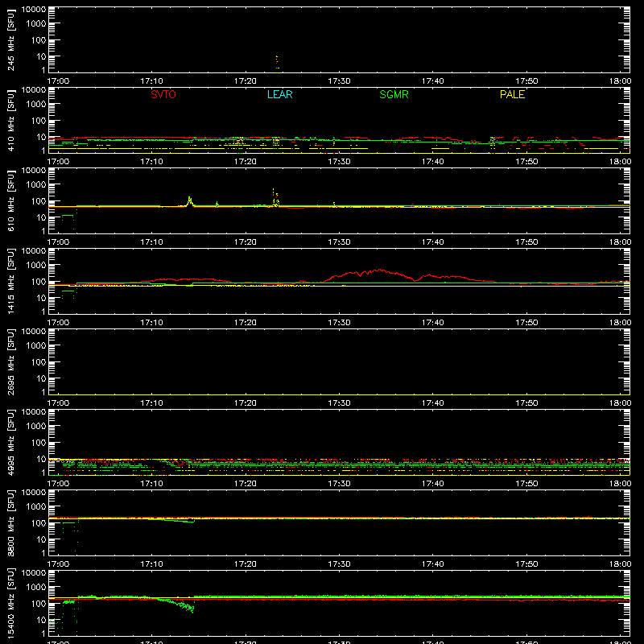Click the 17:40 label under the 245 MHz plot
This screenshot has width=644, height=644.
[433, 81]
